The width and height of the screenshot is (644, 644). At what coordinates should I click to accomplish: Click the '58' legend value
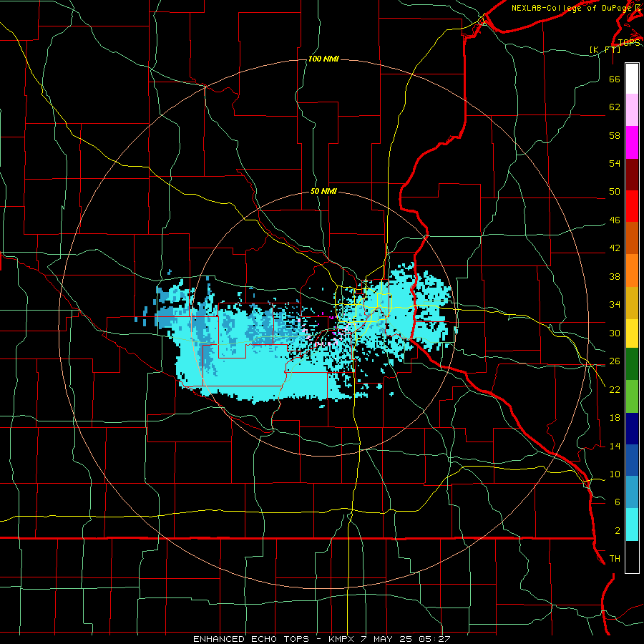tap(615, 135)
